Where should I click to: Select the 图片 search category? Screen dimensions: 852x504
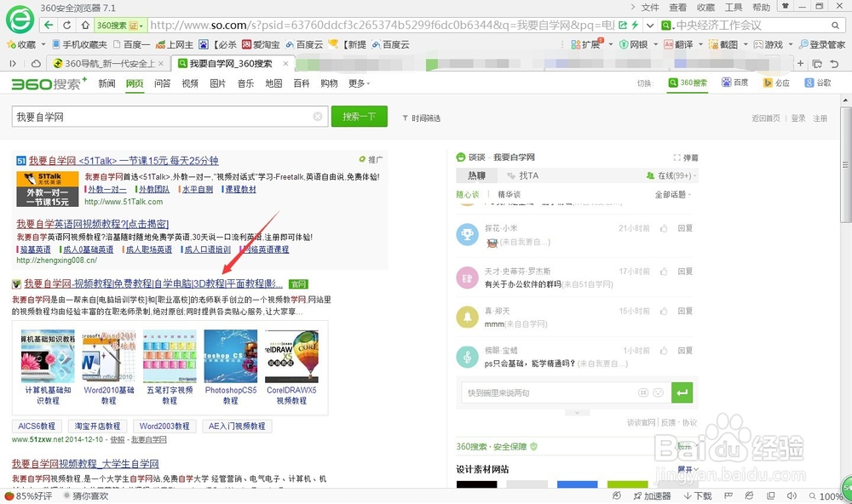pyautogui.click(x=217, y=83)
